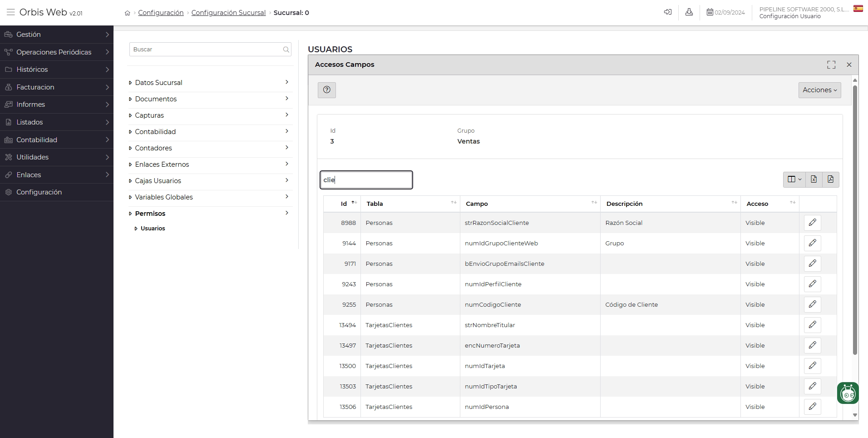The height and width of the screenshot is (438, 868).
Task: Collapse the Permisos section
Action: pos(210,214)
